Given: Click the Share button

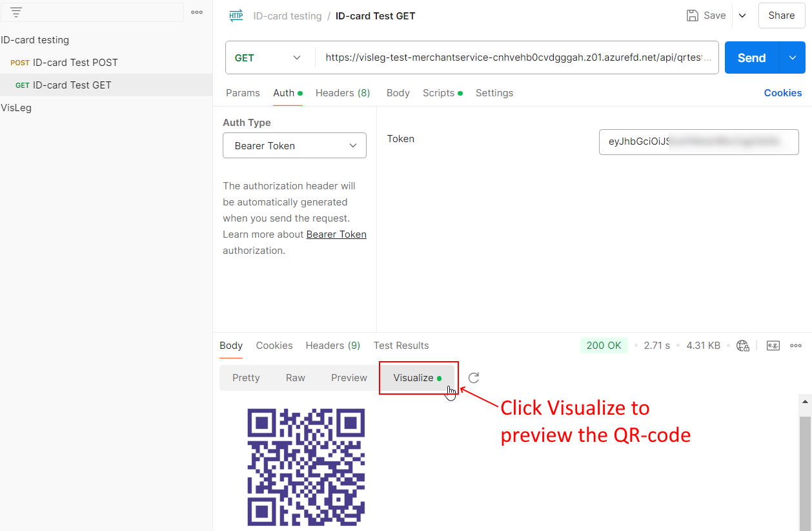Looking at the screenshot, I should point(782,16).
